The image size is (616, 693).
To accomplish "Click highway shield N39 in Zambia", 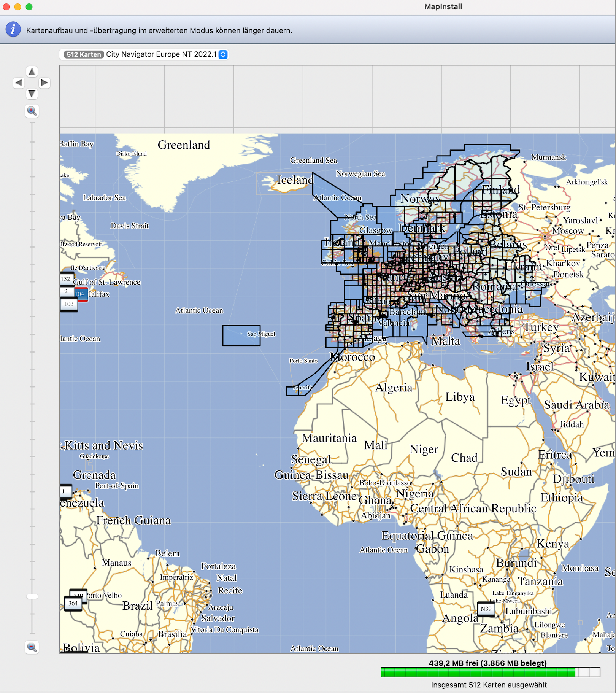I will (486, 609).
